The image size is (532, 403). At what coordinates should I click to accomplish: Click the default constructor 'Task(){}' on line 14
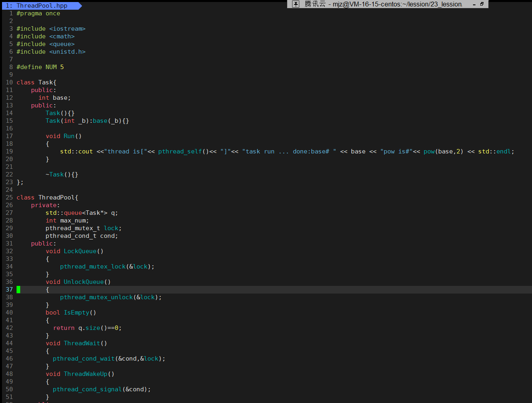60,113
